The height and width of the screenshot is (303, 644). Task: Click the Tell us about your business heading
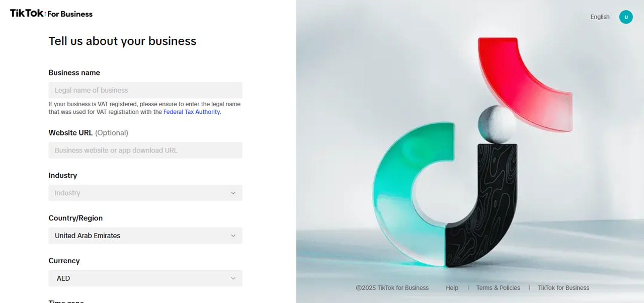122,41
